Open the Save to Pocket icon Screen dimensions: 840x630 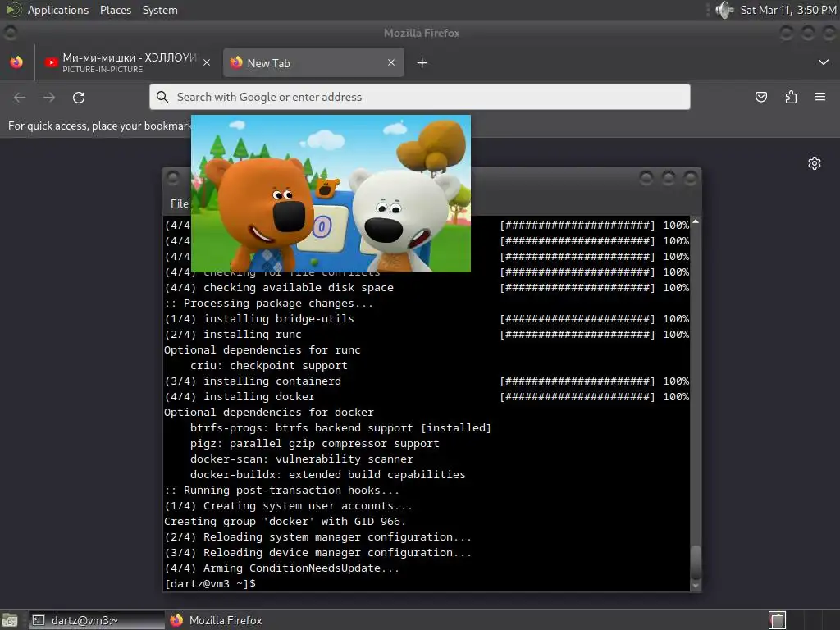tap(761, 97)
